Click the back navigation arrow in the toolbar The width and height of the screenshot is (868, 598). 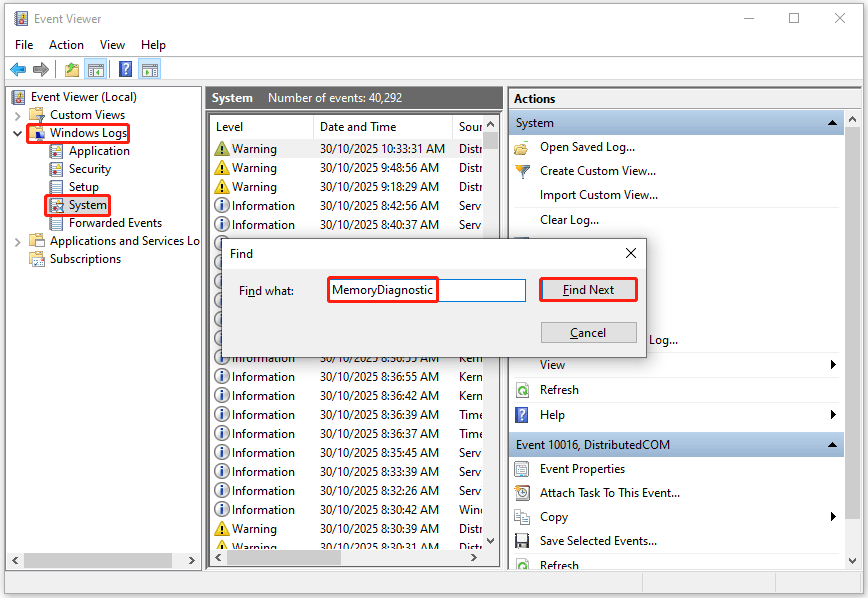[x=17, y=69]
